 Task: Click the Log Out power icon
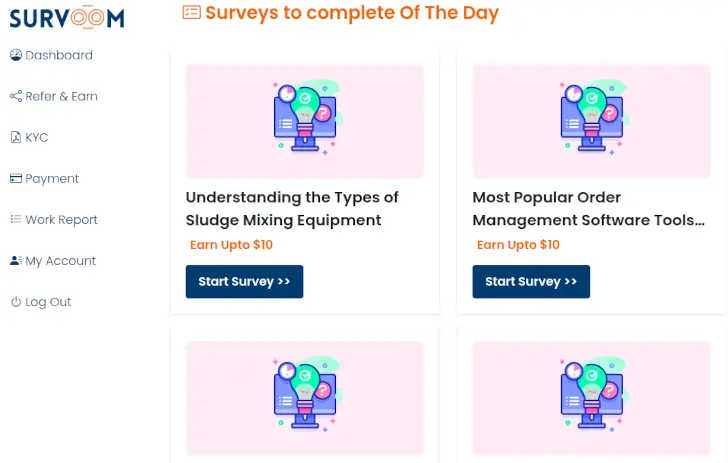16,301
